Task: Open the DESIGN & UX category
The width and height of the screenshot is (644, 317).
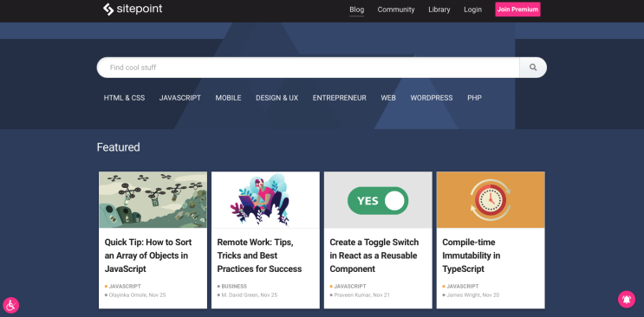Action: [276, 98]
